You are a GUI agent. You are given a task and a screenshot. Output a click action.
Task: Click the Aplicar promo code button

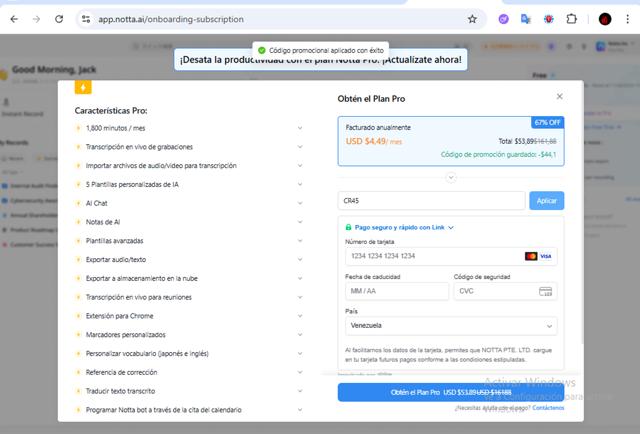547,200
